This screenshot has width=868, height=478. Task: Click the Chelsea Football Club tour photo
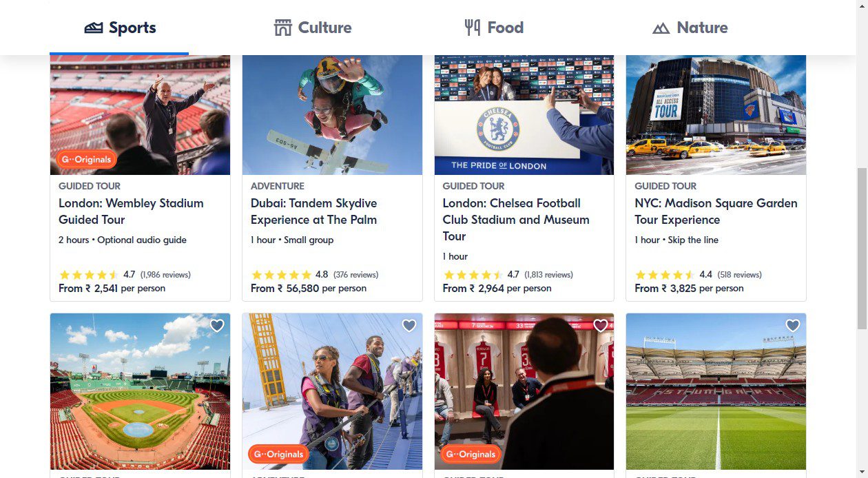524,115
